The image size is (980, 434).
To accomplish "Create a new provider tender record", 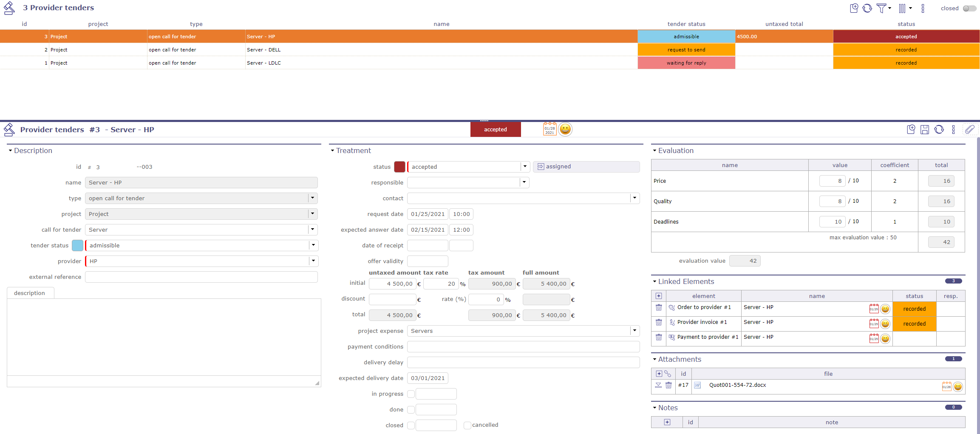I will coord(854,8).
